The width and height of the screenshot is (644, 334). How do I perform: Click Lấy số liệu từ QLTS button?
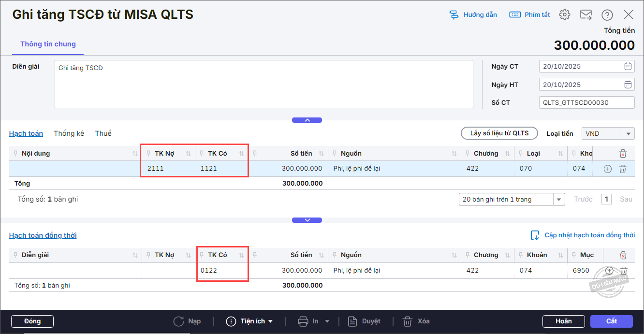tap(499, 133)
